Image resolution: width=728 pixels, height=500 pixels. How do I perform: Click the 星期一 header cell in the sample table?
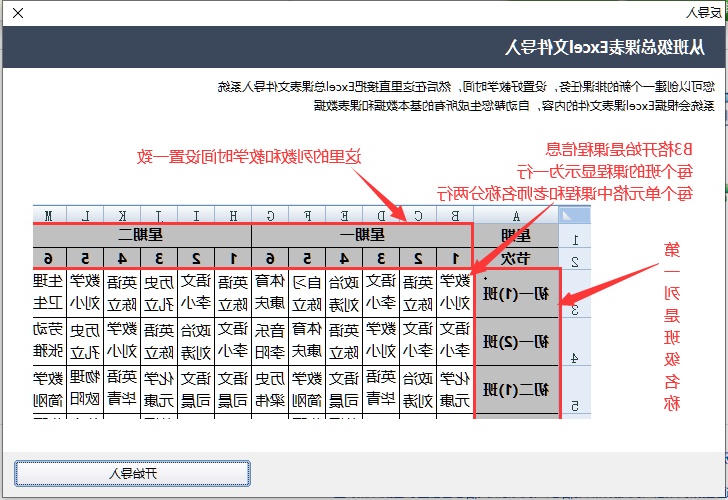tap(362, 235)
